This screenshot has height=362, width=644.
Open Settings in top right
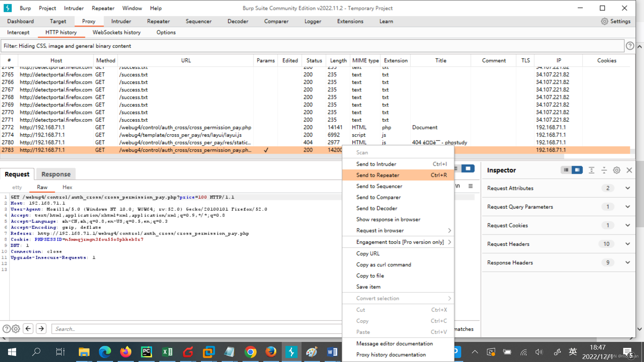coord(616,21)
